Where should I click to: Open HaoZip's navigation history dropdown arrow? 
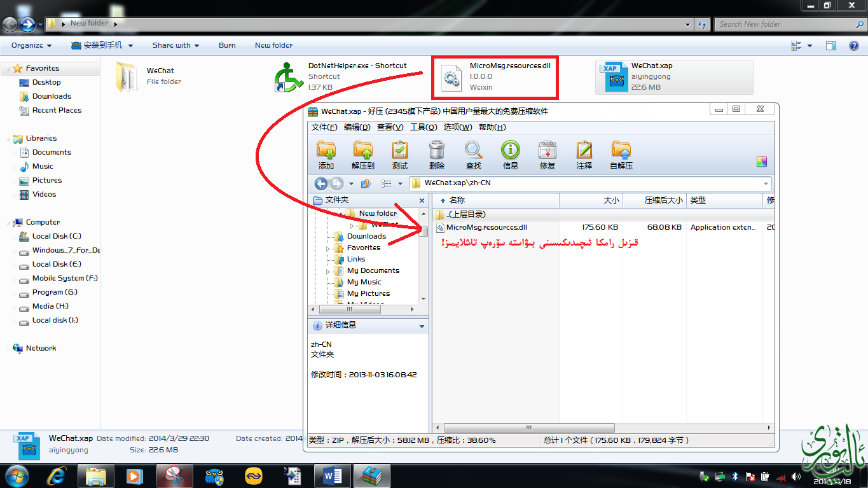click(351, 184)
